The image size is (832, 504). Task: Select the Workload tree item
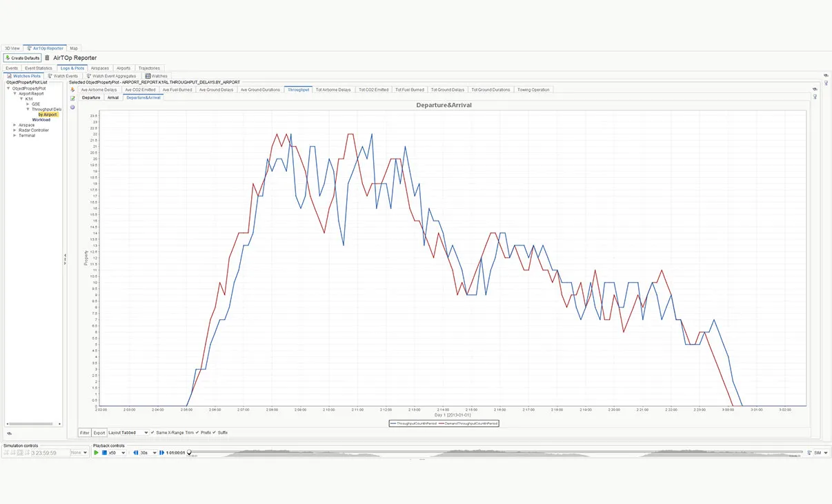point(41,120)
